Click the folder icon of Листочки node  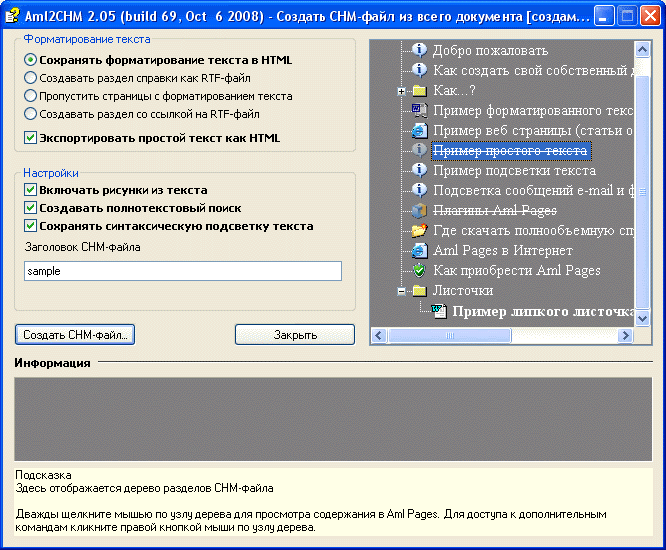tap(419, 291)
